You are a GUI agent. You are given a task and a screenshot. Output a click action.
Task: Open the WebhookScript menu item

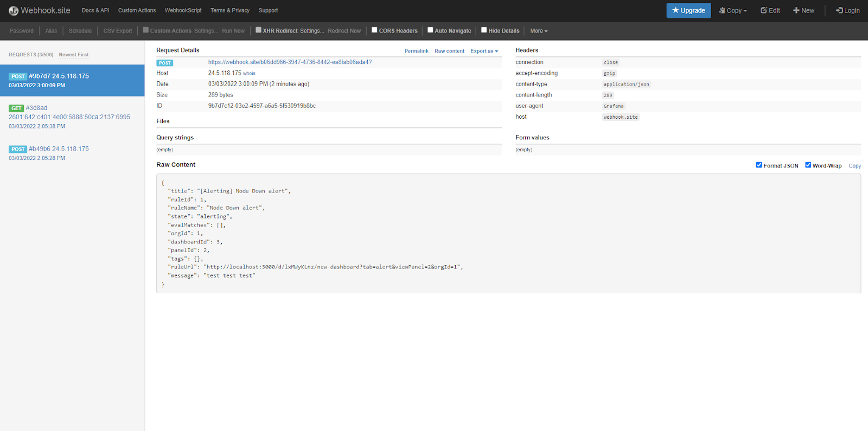pyautogui.click(x=183, y=10)
